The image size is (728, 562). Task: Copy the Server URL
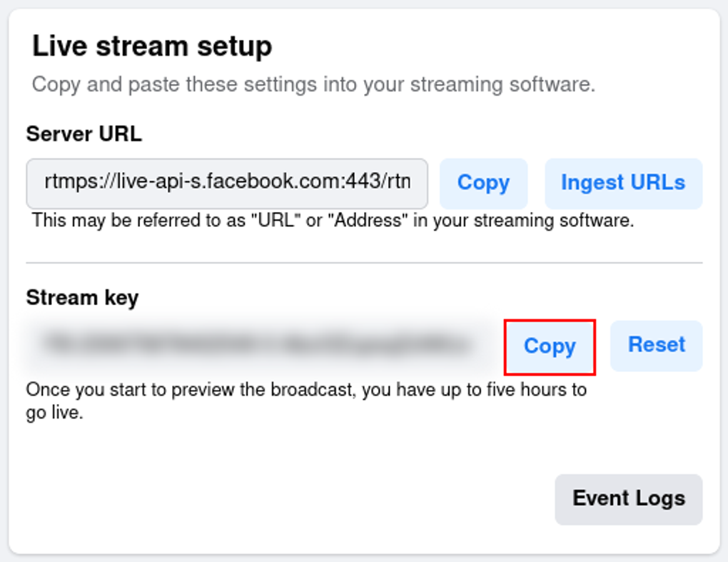click(483, 184)
